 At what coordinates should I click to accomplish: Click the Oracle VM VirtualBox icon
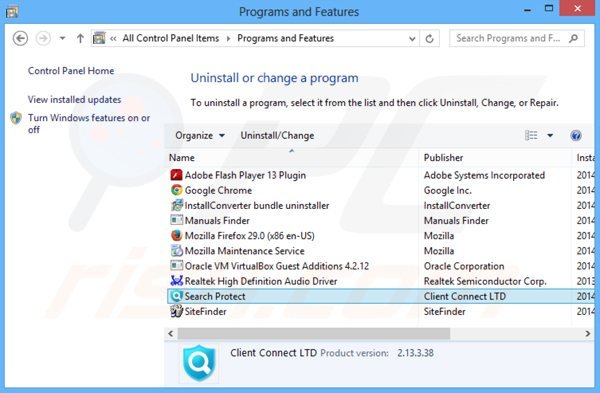176,266
